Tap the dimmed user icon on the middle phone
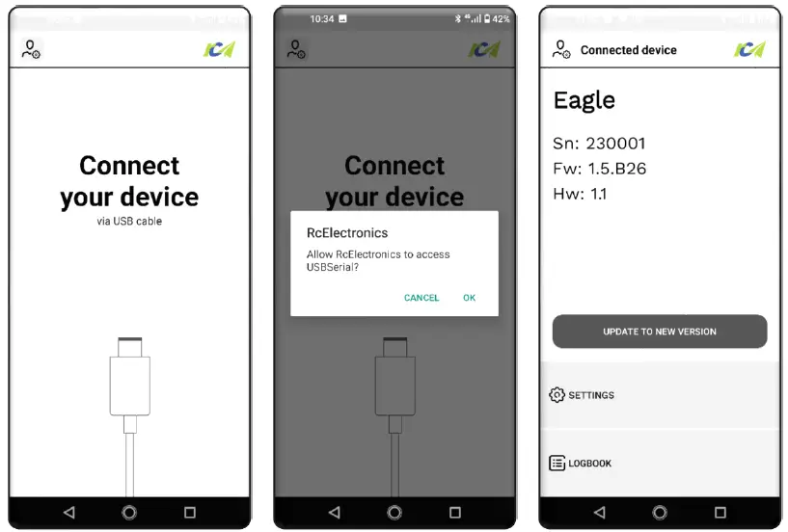Viewport: 788px width, 532px height. tap(296, 49)
